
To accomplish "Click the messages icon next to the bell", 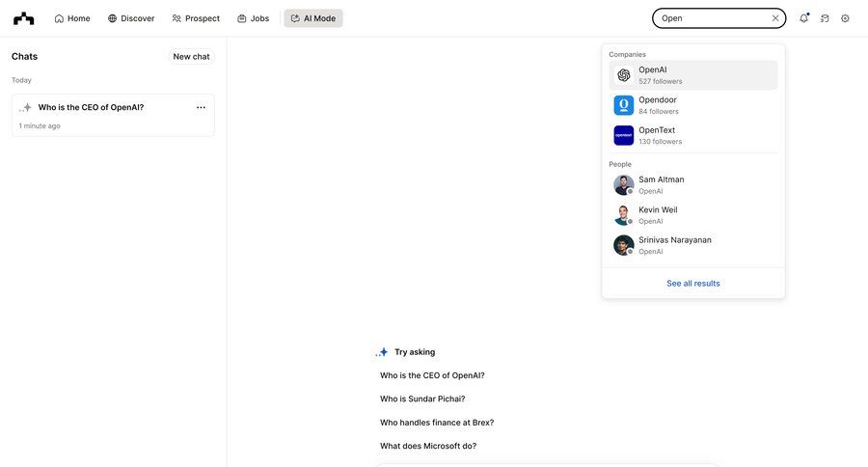I will pyautogui.click(x=825, y=18).
